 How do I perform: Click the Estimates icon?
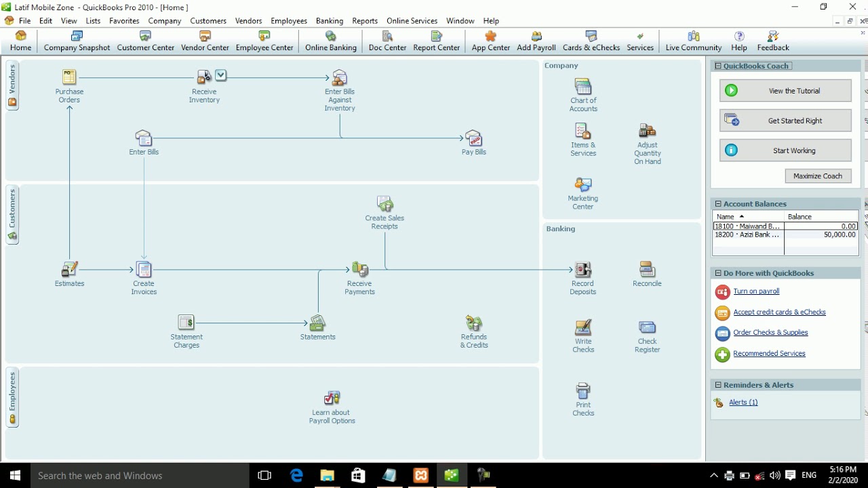(69, 270)
